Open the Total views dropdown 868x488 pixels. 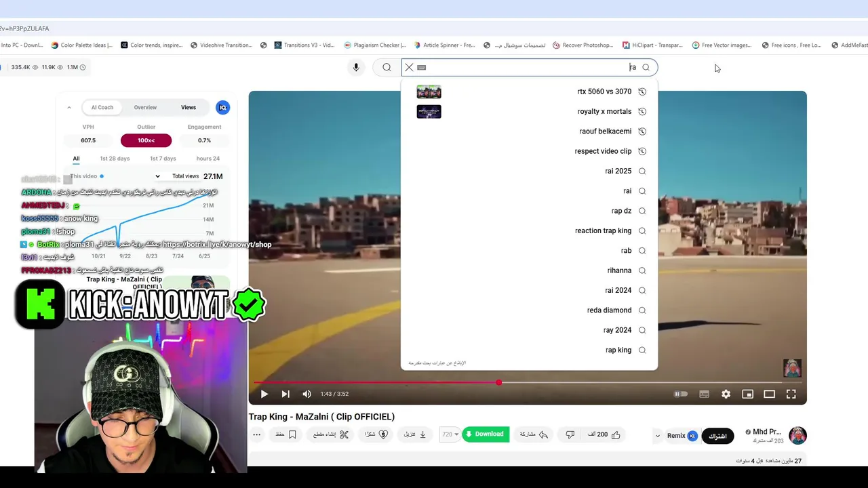(x=176, y=176)
